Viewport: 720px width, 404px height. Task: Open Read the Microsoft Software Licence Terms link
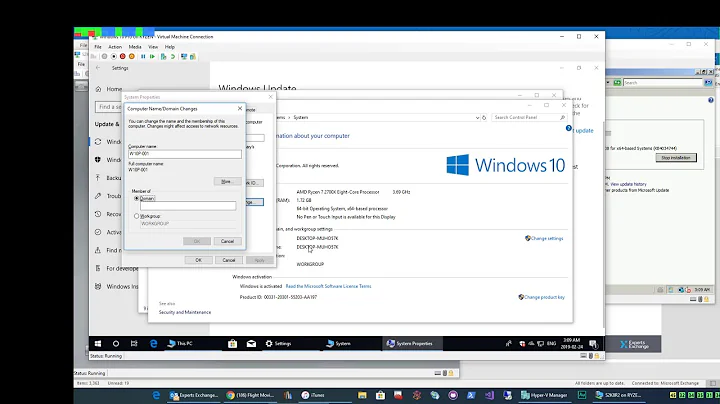[328, 286]
